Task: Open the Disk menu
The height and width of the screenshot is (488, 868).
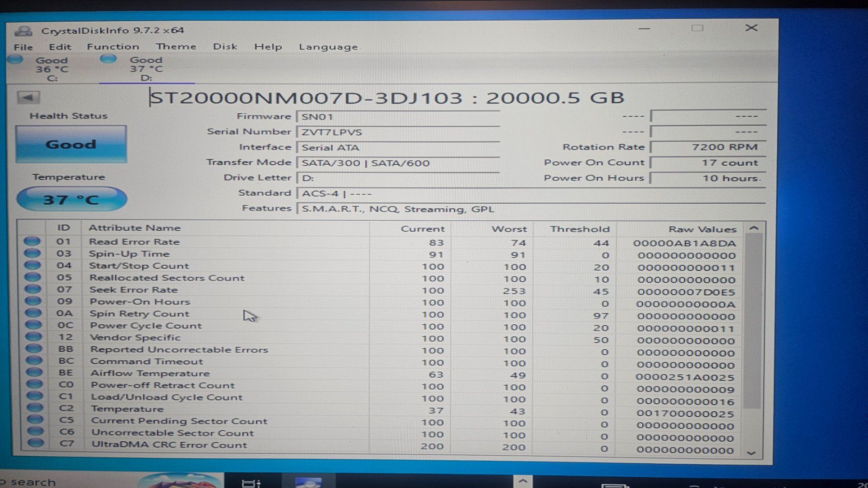Action: point(225,47)
